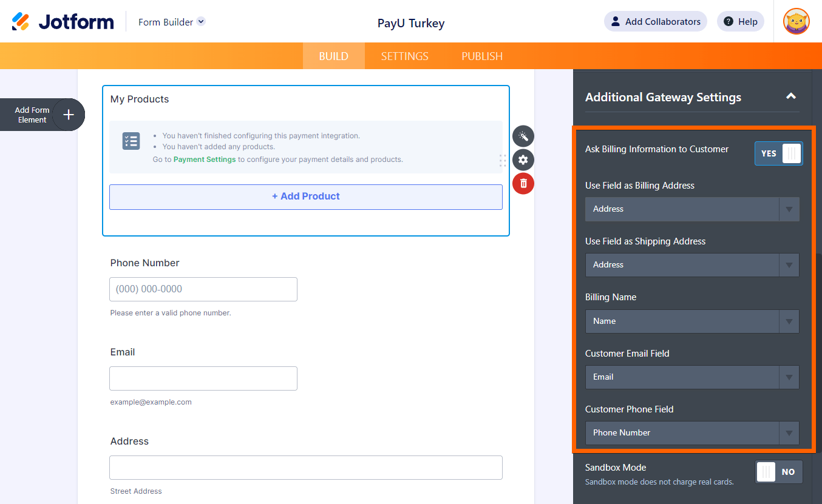Click "You haven't added any products." notice
Image resolution: width=822 pixels, height=504 pixels.
click(x=219, y=146)
